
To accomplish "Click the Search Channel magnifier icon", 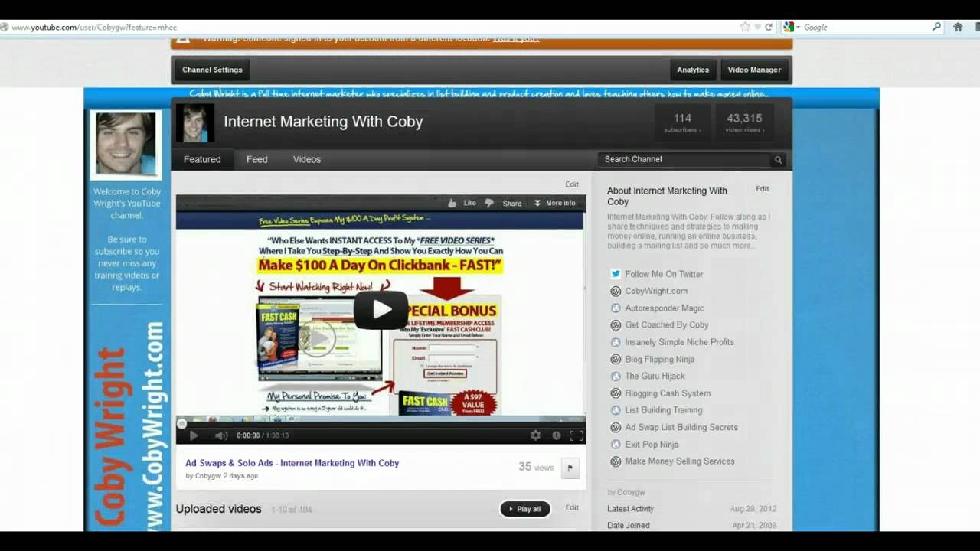I will 778,160.
